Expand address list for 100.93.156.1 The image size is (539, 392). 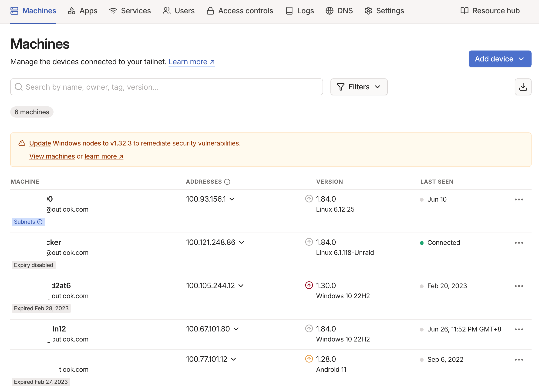pos(232,199)
